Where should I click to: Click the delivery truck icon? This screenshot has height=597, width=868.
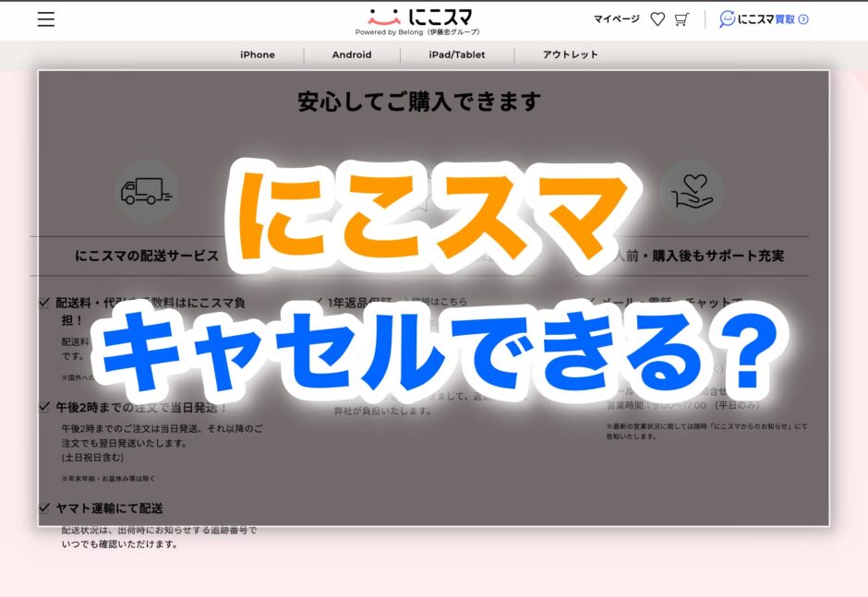pos(147,191)
